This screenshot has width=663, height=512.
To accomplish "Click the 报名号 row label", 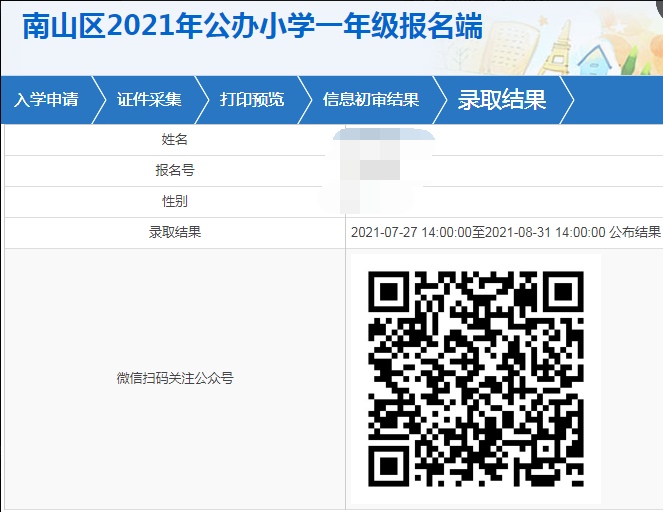I will point(175,170).
